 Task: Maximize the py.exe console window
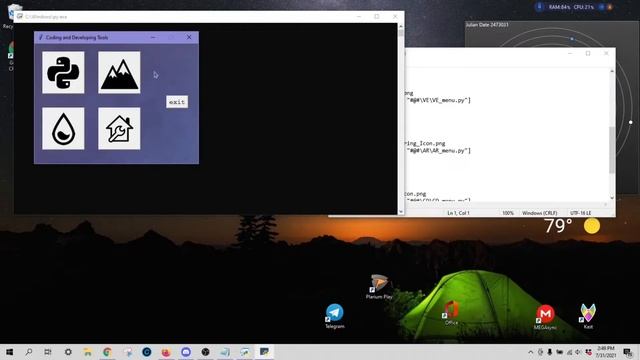[x=376, y=17]
